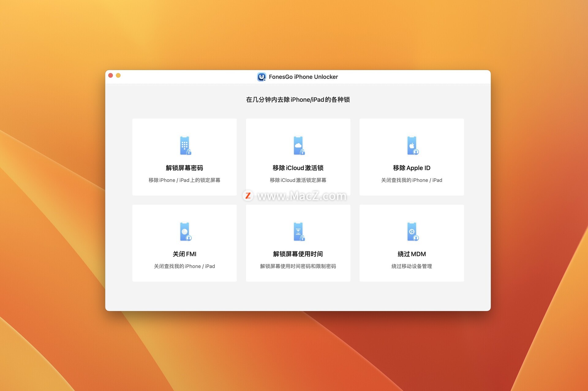Select description under 关闭 FMI
Screen dimensions: 588x391
184,266
